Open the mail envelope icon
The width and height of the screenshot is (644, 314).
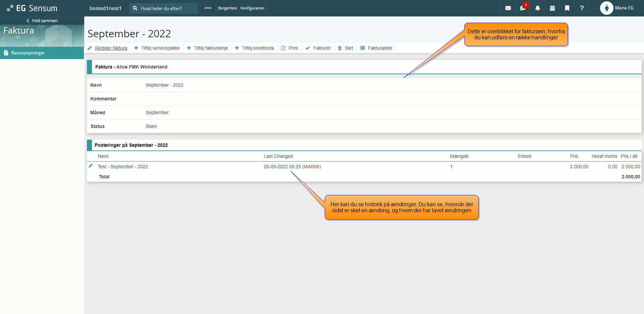pos(508,8)
